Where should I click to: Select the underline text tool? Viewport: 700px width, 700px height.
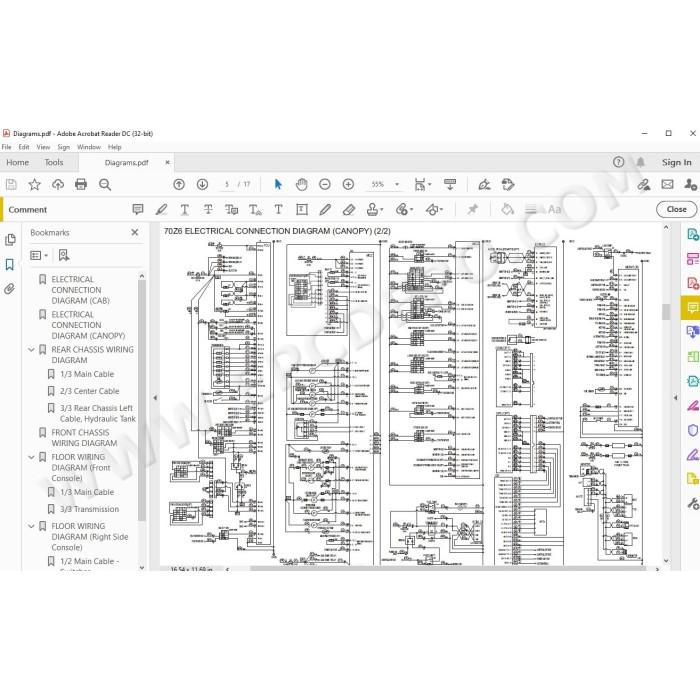point(184,209)
